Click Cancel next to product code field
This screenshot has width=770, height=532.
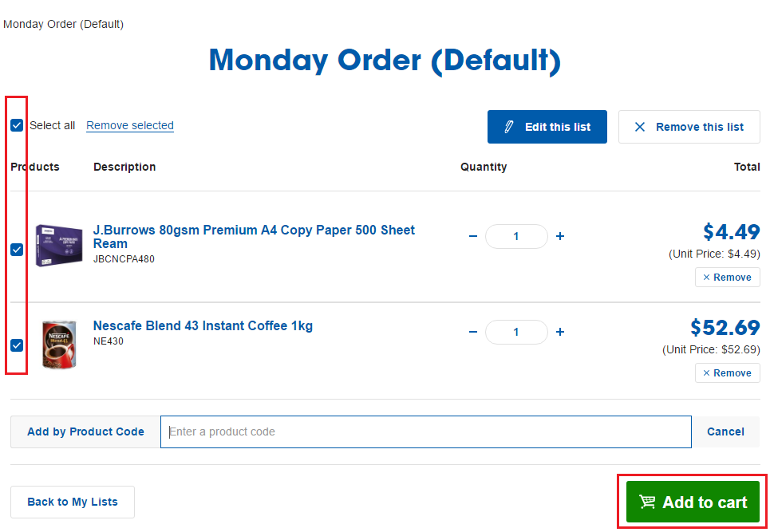[x=725, y=432]
